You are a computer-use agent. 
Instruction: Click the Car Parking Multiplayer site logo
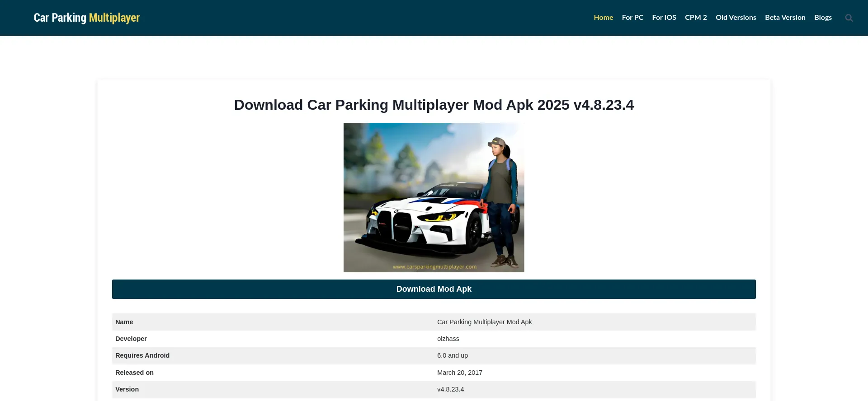[87, 18]
